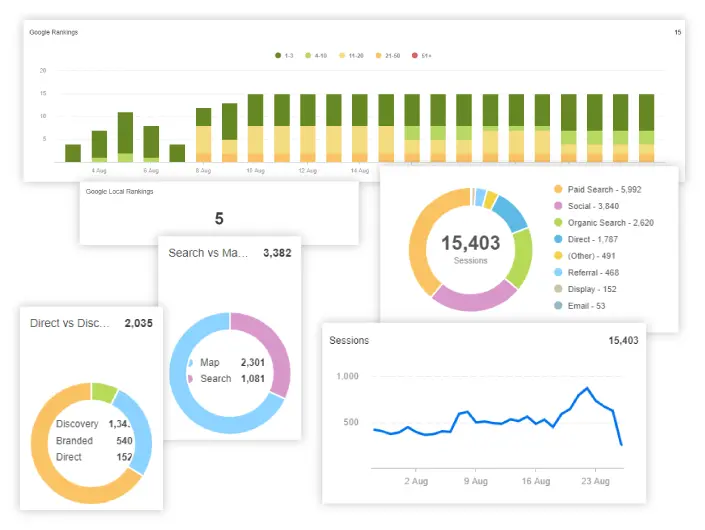Viewport: 705px width, 530px height.
Task: Select the Search vs Map widget header
Action: [208, 253]
